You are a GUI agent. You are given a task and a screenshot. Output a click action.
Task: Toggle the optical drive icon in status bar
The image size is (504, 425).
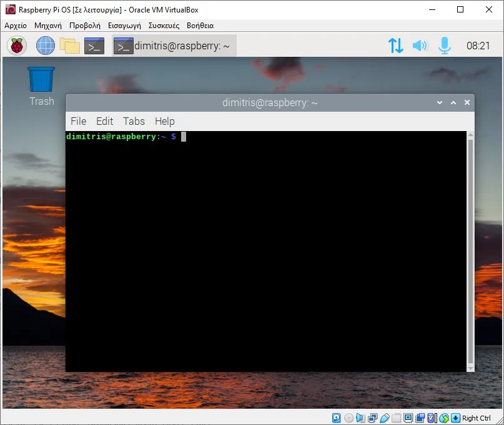point(348,418)
